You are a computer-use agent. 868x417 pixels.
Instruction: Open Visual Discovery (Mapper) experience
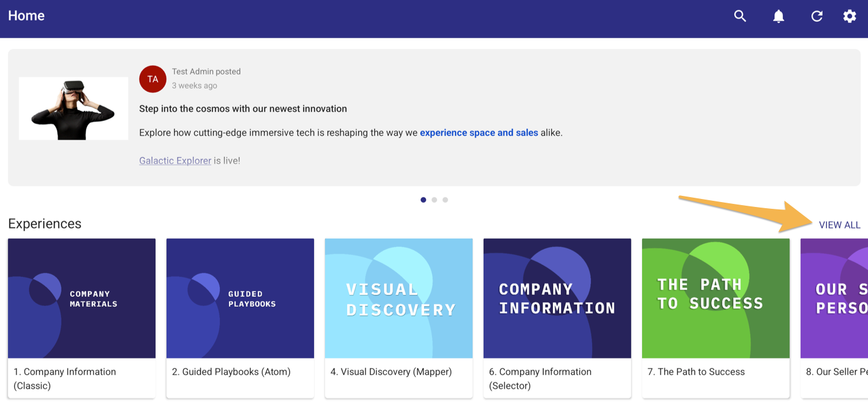(x=398, y=298)
